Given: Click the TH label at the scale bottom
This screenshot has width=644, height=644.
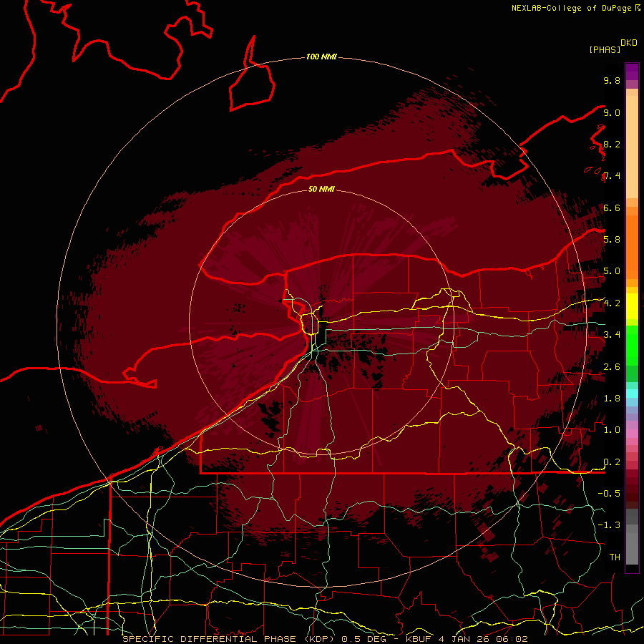Looking at the screenshot, I should pos(615,557).
